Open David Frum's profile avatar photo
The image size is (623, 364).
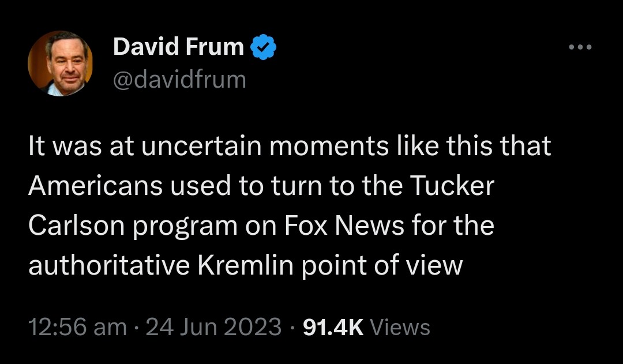click(61, 63)
